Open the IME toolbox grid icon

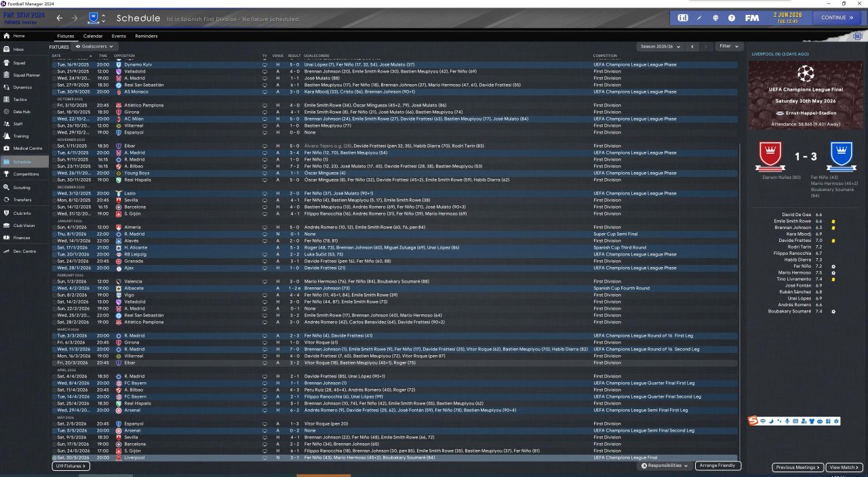[x=828, y=421]
